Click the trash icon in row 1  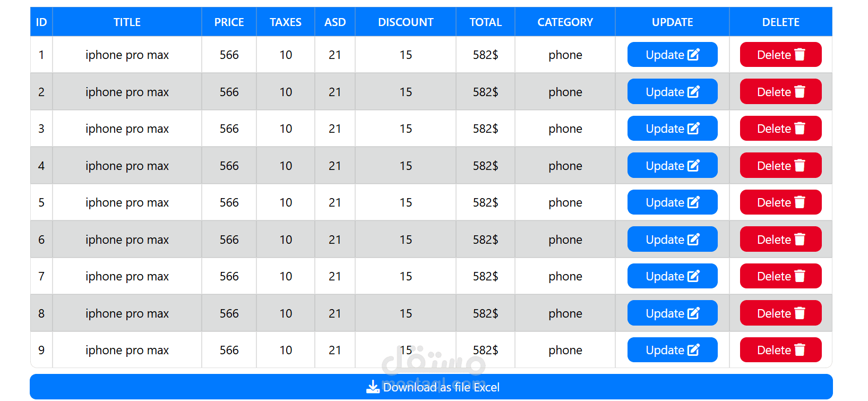800,55
